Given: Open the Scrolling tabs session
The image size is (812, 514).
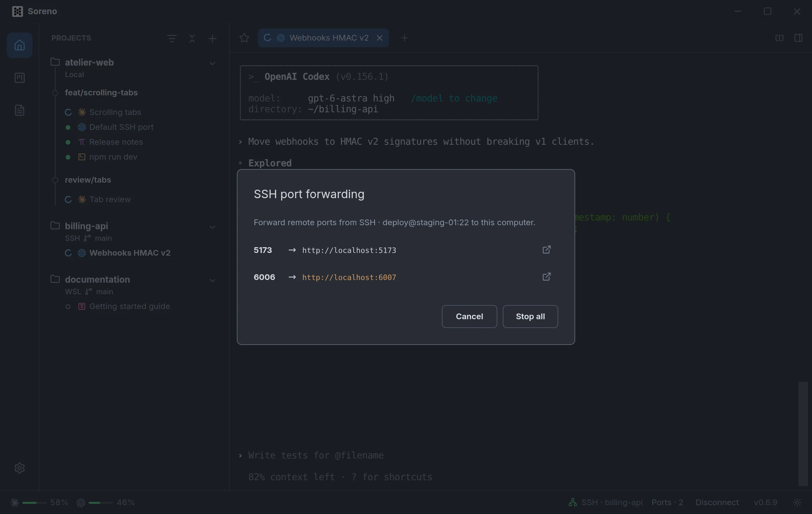Looking at the screenshot, I should pos(115,112).
